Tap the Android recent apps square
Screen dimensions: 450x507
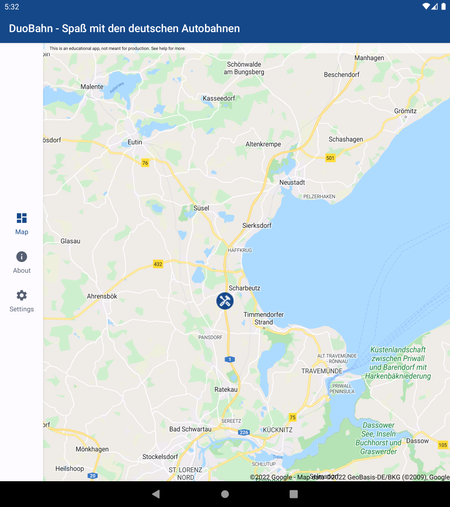click(294, 494)
